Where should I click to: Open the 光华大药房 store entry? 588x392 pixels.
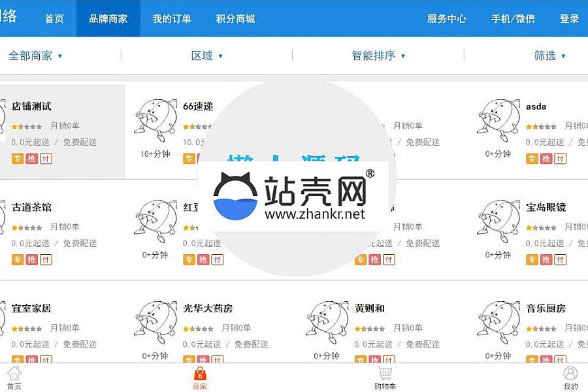(208, 308)
